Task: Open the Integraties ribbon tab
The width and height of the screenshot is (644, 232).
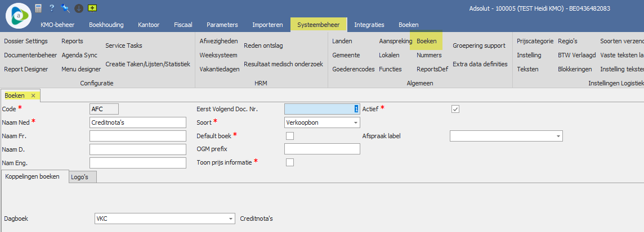Action: coord(369,25)
